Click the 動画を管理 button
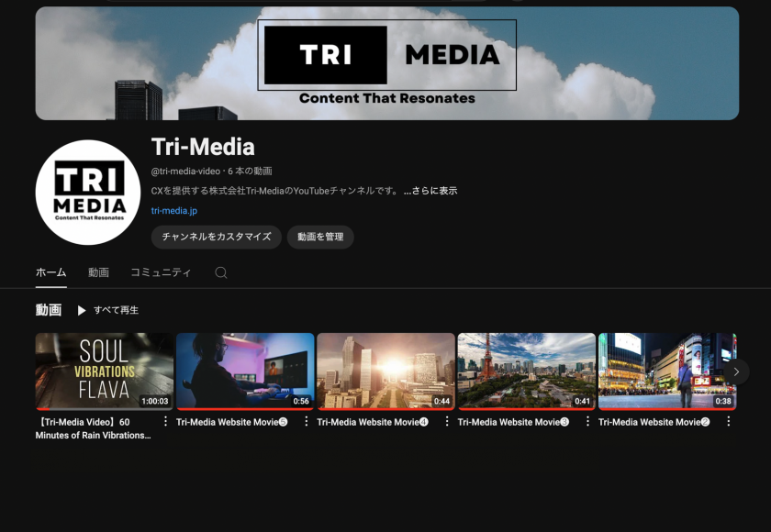771x532 pixels. (x=320, y=237)
